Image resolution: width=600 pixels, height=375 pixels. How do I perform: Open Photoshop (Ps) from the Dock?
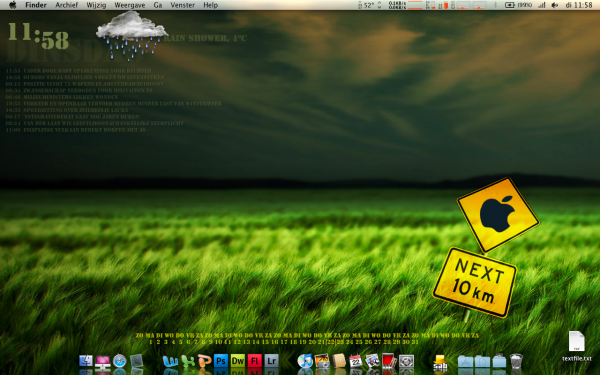(221, 361)
